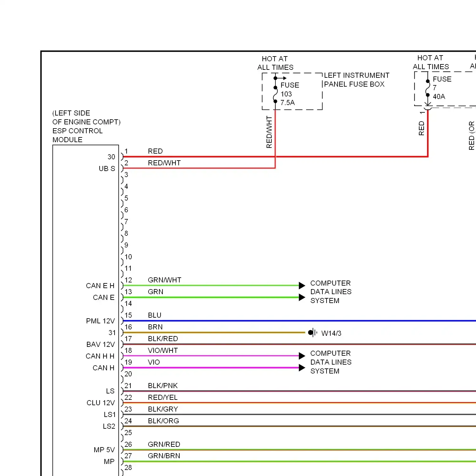The image size is (476, 476).
Task: Click the CAN H H terminal label
Action: (100, 356)
